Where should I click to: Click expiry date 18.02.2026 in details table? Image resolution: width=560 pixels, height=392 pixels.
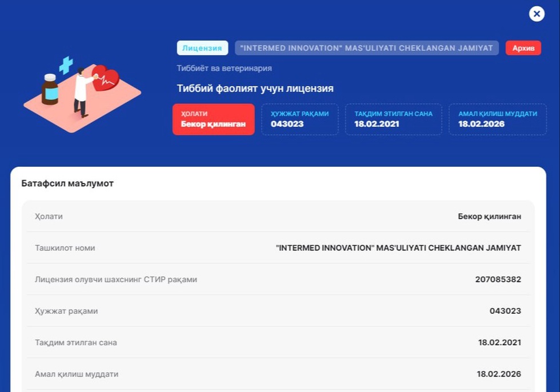click(499, 374)
